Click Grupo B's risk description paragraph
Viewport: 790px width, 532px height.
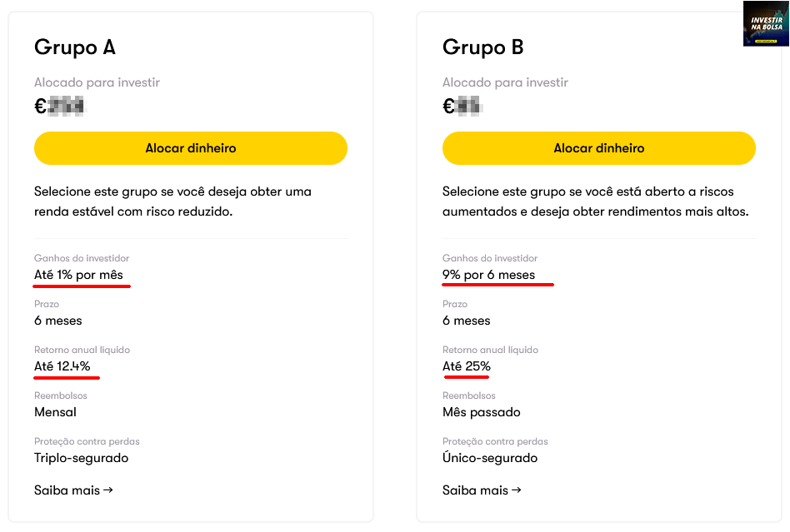(x=595, y=201)
